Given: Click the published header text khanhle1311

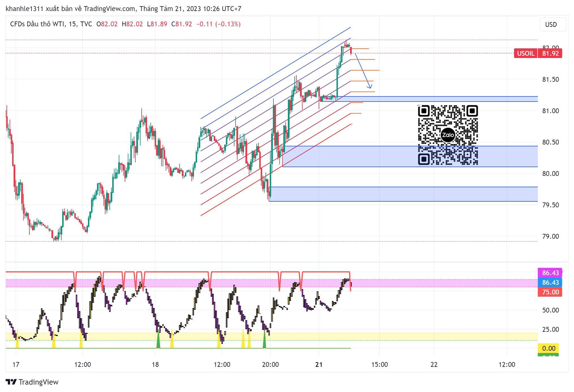Looking at the screenshot, I should pos(25,9).
